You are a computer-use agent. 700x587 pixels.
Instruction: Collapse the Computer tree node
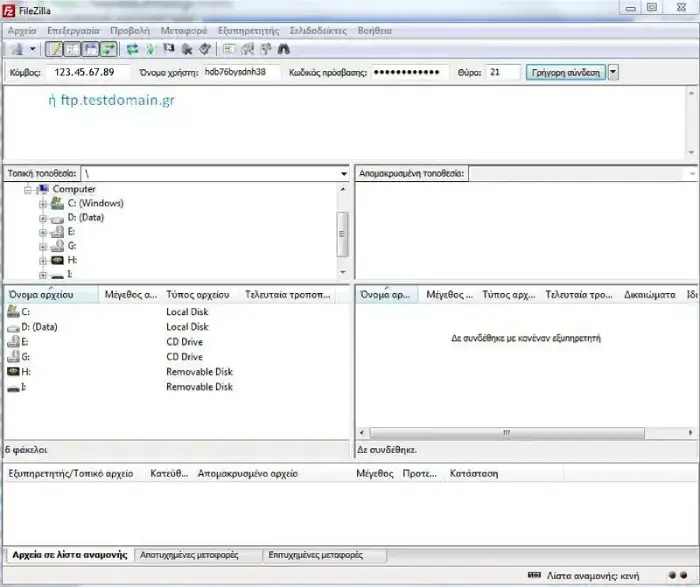point(28,190)
